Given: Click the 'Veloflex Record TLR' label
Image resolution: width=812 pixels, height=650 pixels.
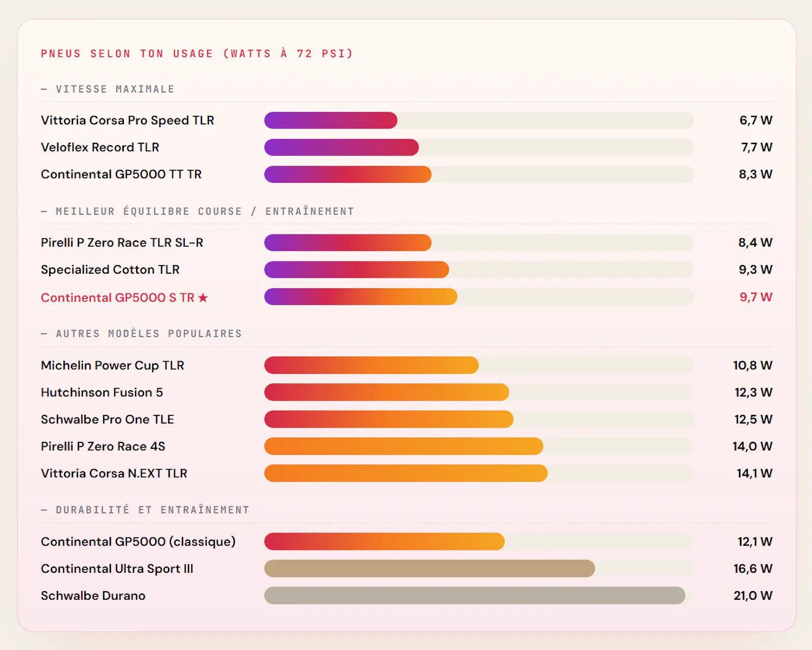Looking at the screenshot, I should (100, 147).
